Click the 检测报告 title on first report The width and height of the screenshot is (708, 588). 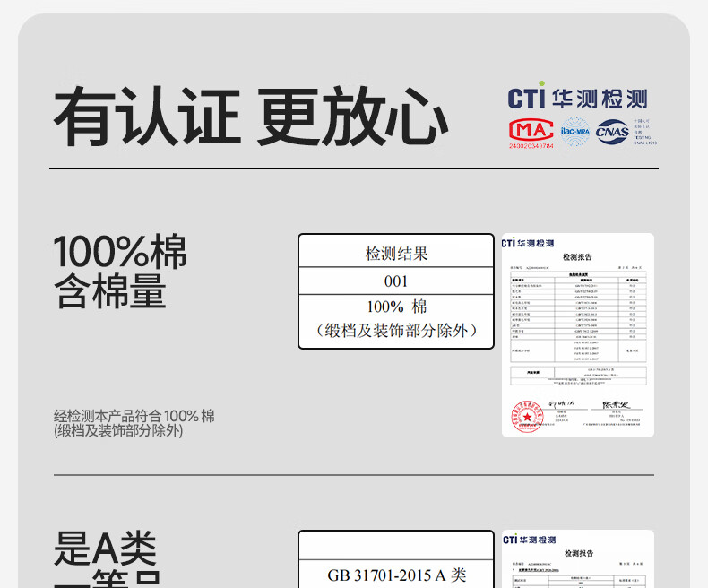coord(577,257)
